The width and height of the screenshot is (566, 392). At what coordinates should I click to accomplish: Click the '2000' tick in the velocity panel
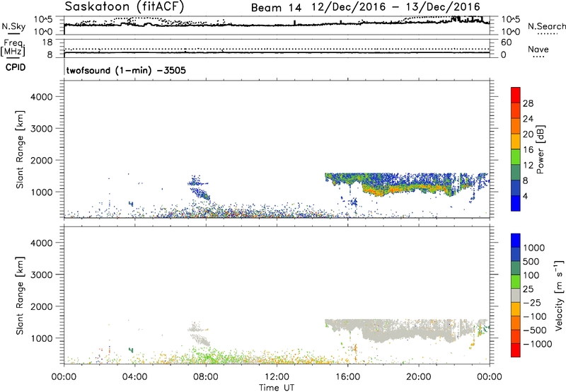click(42, 306)
